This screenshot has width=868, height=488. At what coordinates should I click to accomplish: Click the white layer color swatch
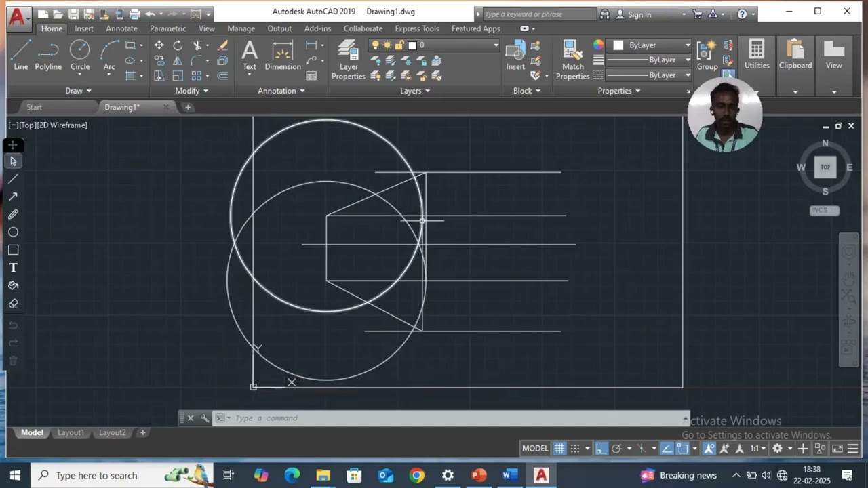412,45
